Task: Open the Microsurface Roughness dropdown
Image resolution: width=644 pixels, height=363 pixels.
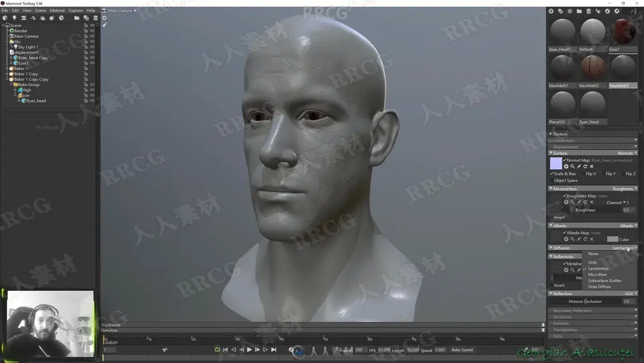Action: [625, 188]
